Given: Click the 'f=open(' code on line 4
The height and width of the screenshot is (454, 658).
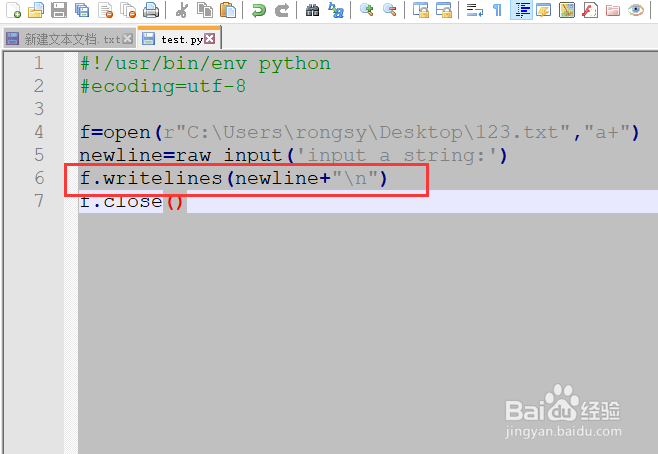Looking at the screenshot, I should pos(121,133).
